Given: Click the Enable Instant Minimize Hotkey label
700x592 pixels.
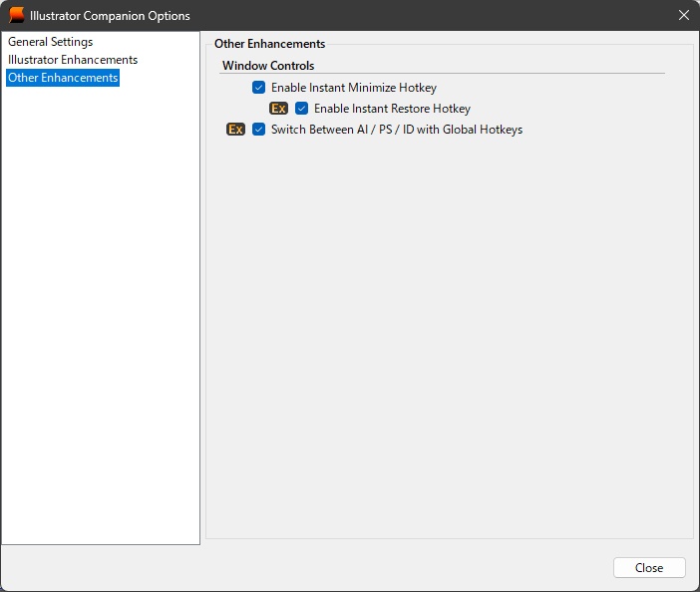Looking at the screenshot, I should click(354, 88).
